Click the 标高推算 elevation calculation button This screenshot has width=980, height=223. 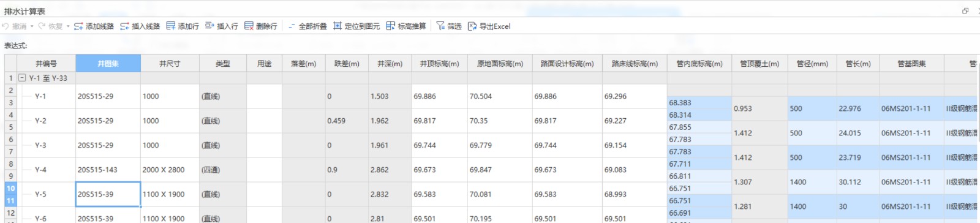coord(406,26)
